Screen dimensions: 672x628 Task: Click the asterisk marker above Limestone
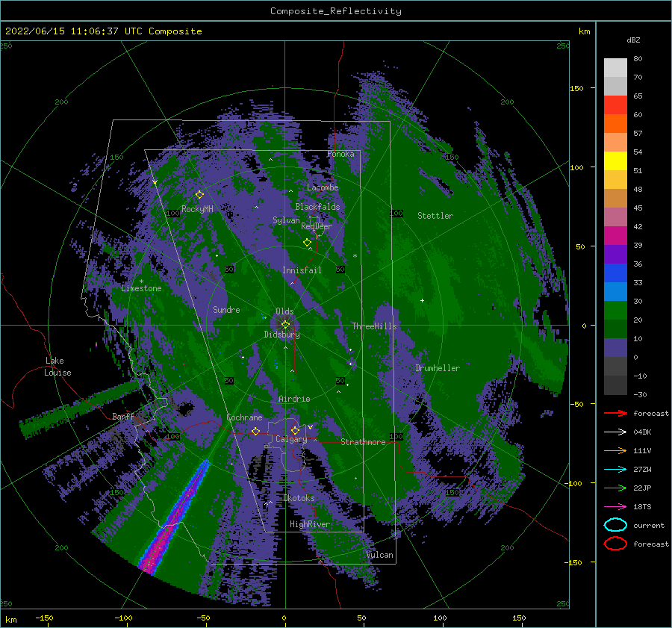(x=141, y=282)
